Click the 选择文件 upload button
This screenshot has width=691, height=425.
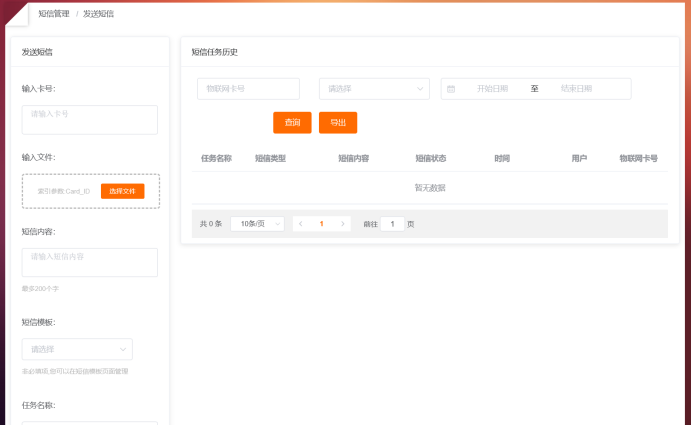[x=123, y=191]
